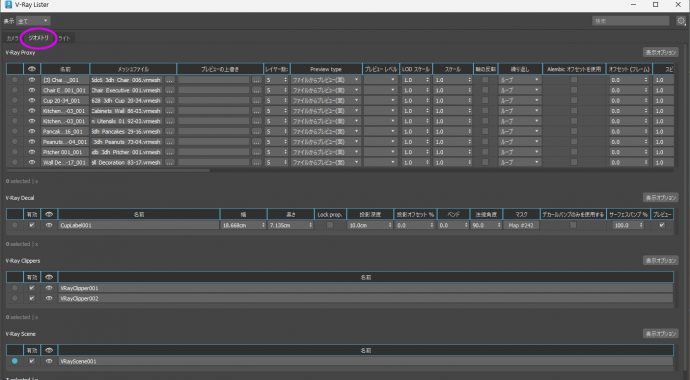Open Preview type dropdown for Chair E..001_001
This screenshot has height=380, width=690.
(x=325, y=90)
